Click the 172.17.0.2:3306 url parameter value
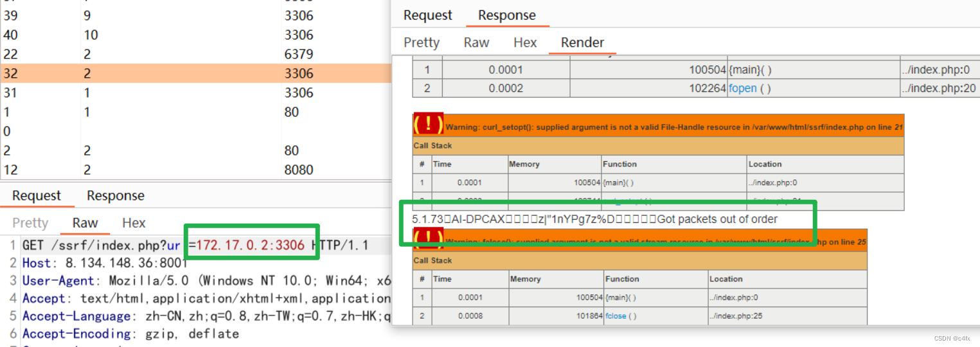 [x=251, y=245]
